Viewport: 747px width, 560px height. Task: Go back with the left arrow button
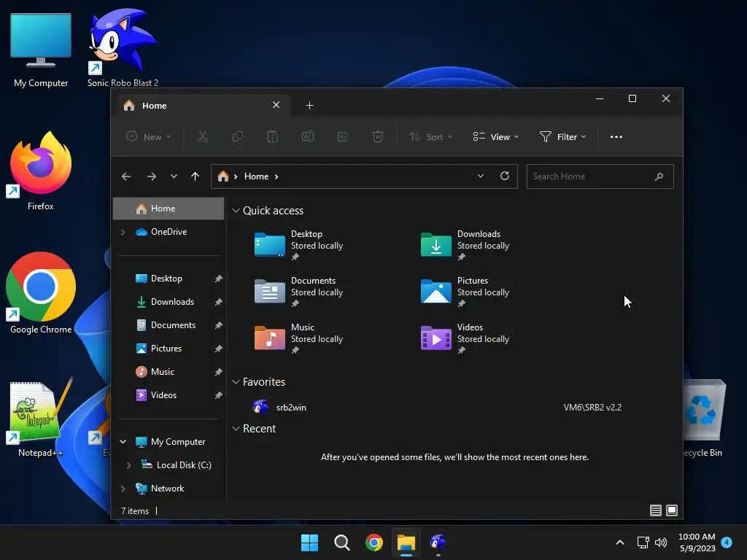click(126, 176)
